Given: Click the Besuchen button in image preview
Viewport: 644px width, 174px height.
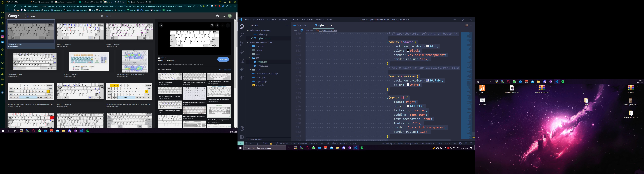Looking at the screenshot, I should pyautogui.click(x=223, y=59).
